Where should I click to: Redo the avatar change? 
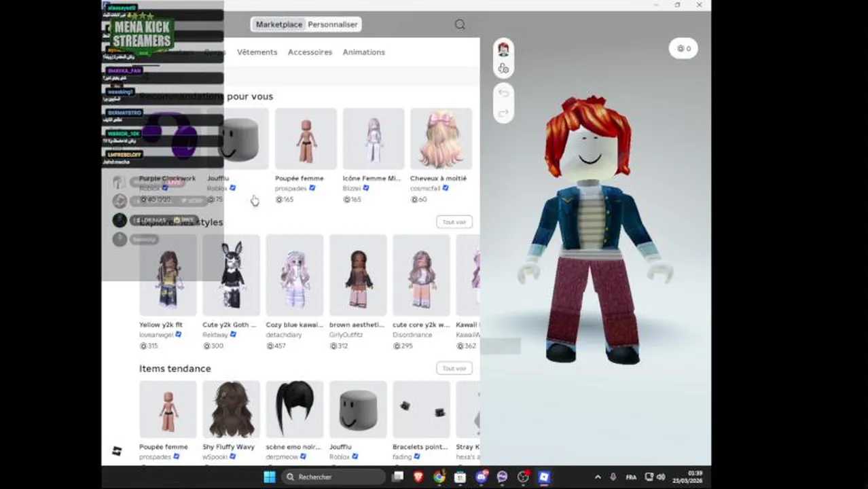503,113
